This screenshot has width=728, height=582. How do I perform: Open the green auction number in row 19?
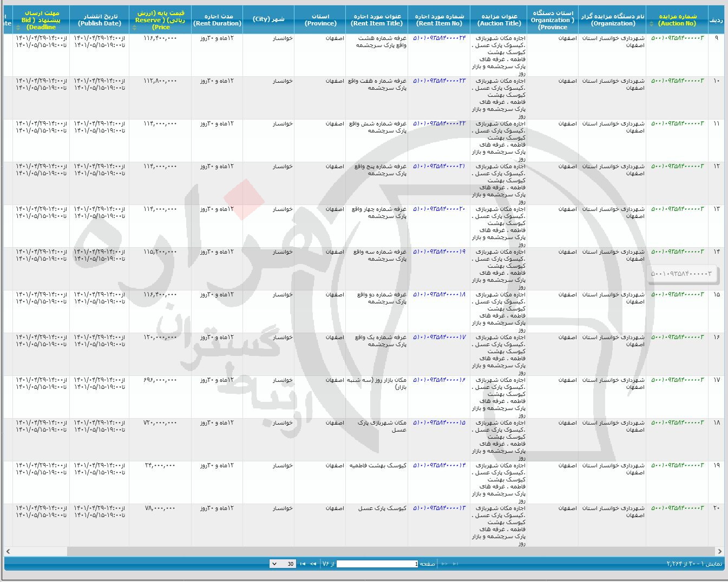point(677,466)
